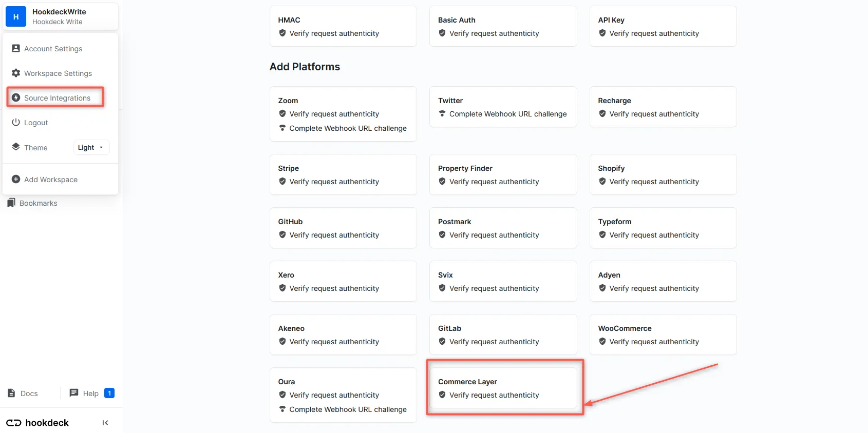Choose the Twitter platform card
The width and height of the screenshot is (868, 433).
(x=503, y=107)
